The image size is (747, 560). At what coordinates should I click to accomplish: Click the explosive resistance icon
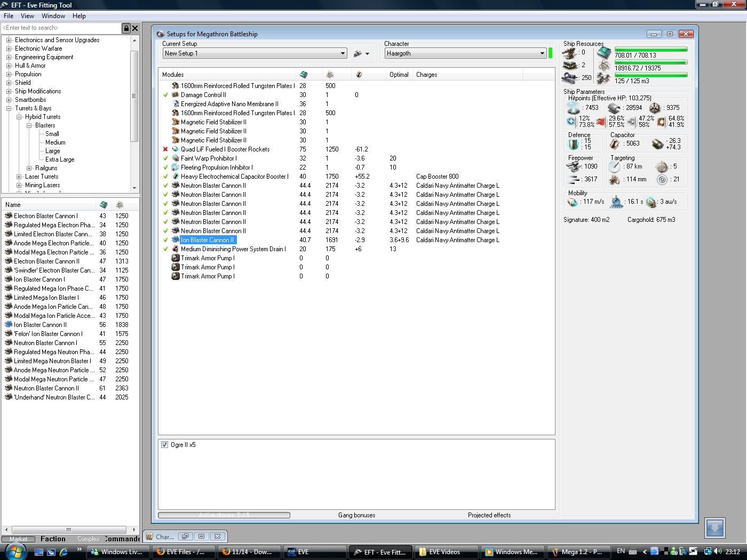click(x=661, y=122)
